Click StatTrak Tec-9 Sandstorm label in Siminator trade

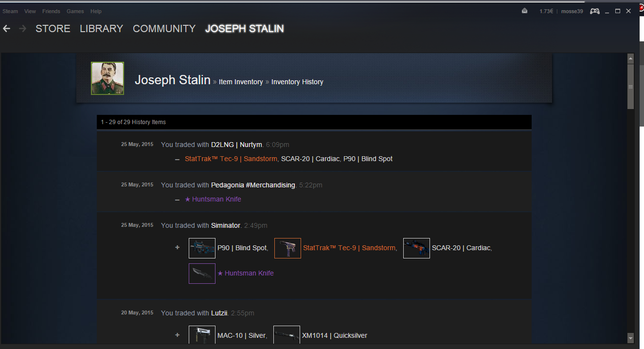(349, 248)
